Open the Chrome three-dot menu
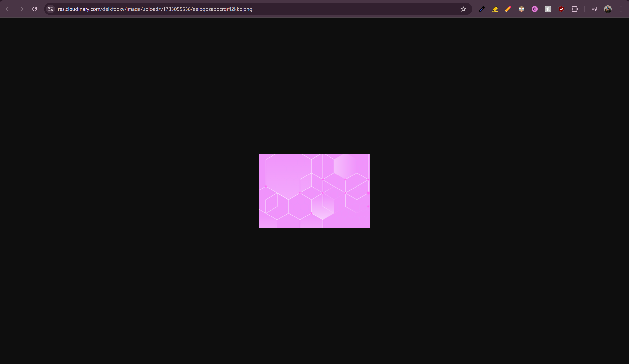This screenshot has height=364, width=629. coord(621,9)
